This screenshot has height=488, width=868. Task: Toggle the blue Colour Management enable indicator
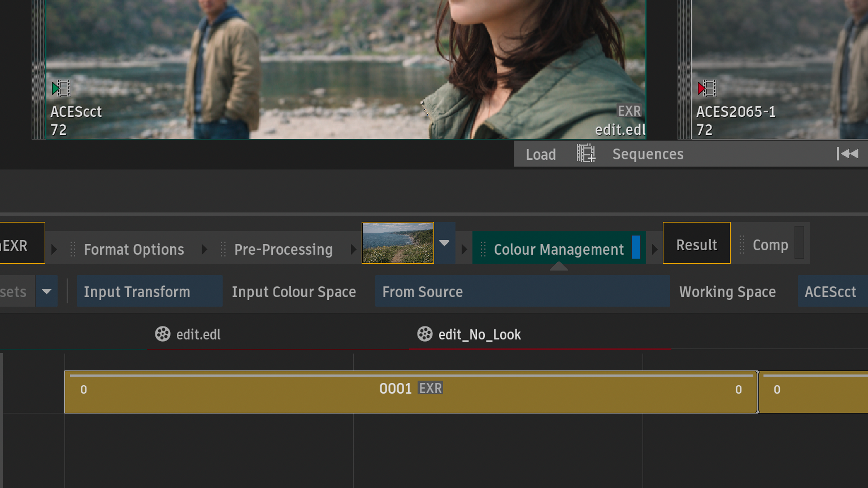tap(636, 247)
